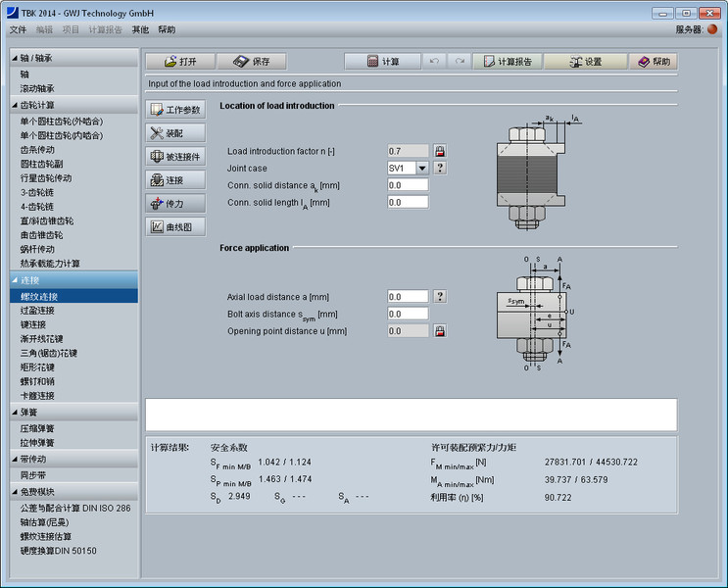Open the 文件 menu
The height and width of the screenshot is (588, 728).
[x=18, y=29]
